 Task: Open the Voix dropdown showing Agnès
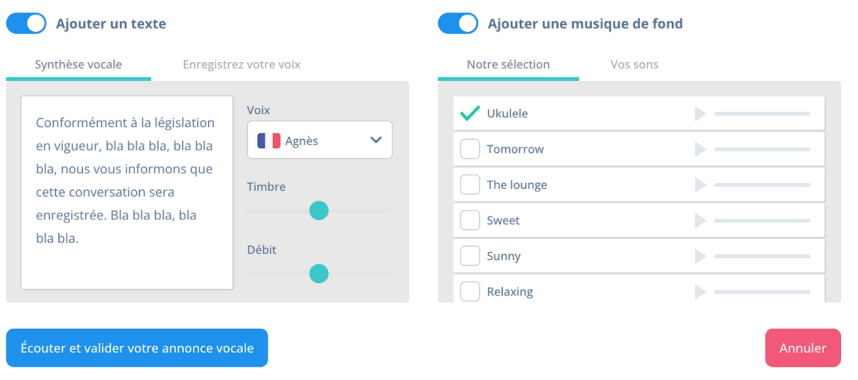[320, 140]
